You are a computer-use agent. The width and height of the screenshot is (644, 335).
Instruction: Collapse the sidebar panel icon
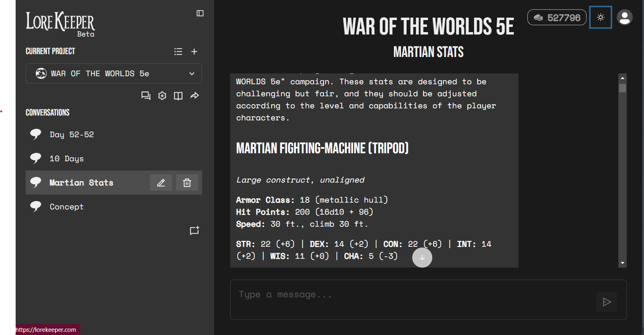click(200, 13)
